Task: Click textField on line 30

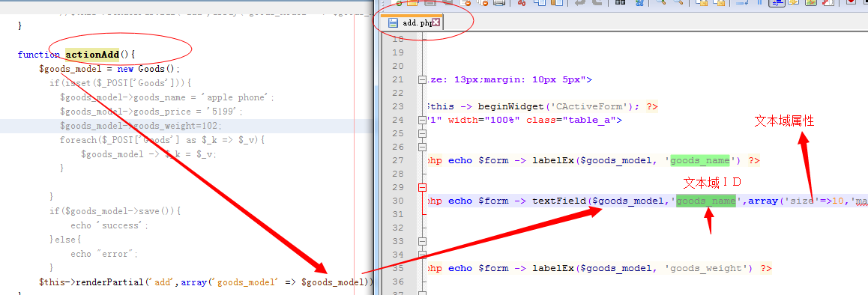Action: click(x=558, y=201)
